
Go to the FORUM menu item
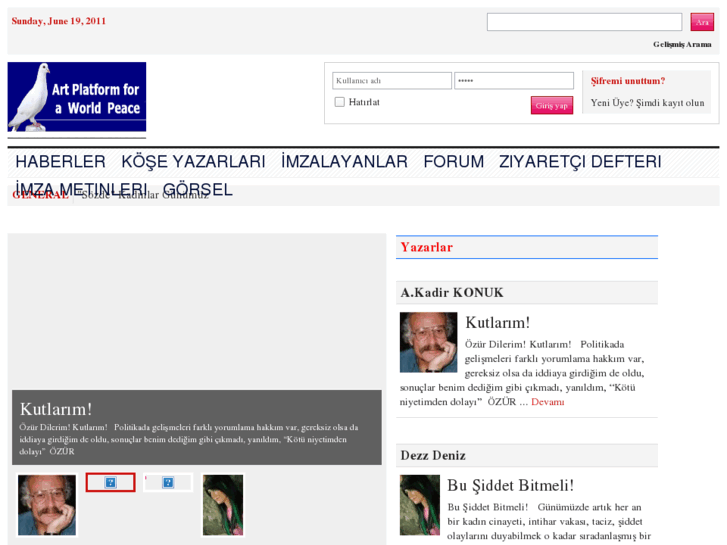453,161
